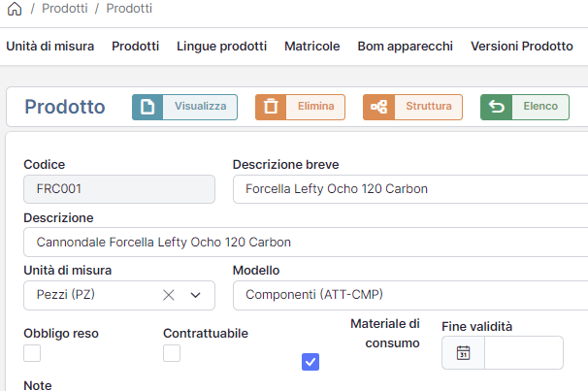Click into the Descrizione text field
Screen dimensions: 588x391
(306, 243)
